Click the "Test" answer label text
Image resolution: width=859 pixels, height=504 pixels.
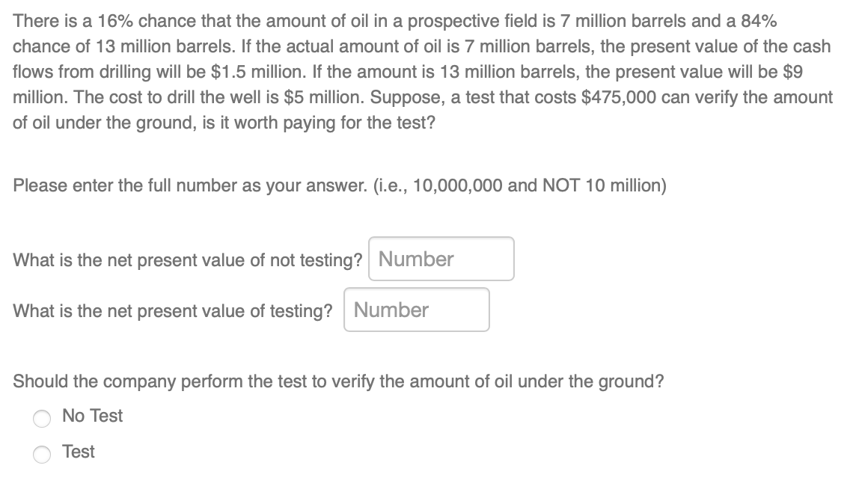tap(79, 452)
